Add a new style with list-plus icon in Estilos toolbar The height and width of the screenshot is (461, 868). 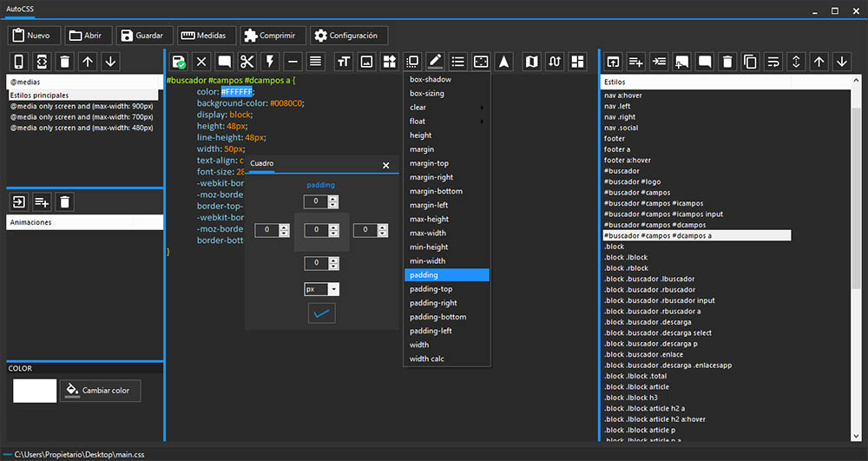click(x=635, y=62)
